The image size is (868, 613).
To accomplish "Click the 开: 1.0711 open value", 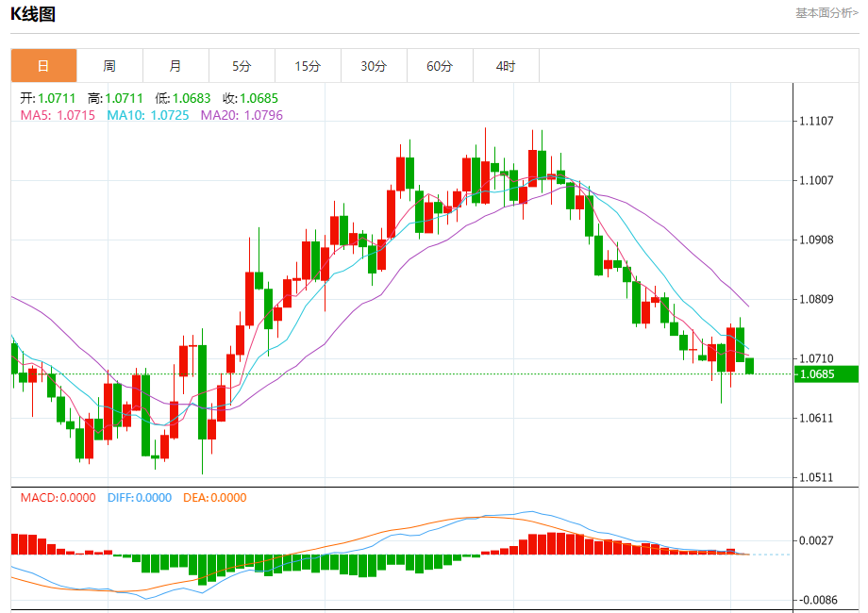I will click(x=47, y=98).
